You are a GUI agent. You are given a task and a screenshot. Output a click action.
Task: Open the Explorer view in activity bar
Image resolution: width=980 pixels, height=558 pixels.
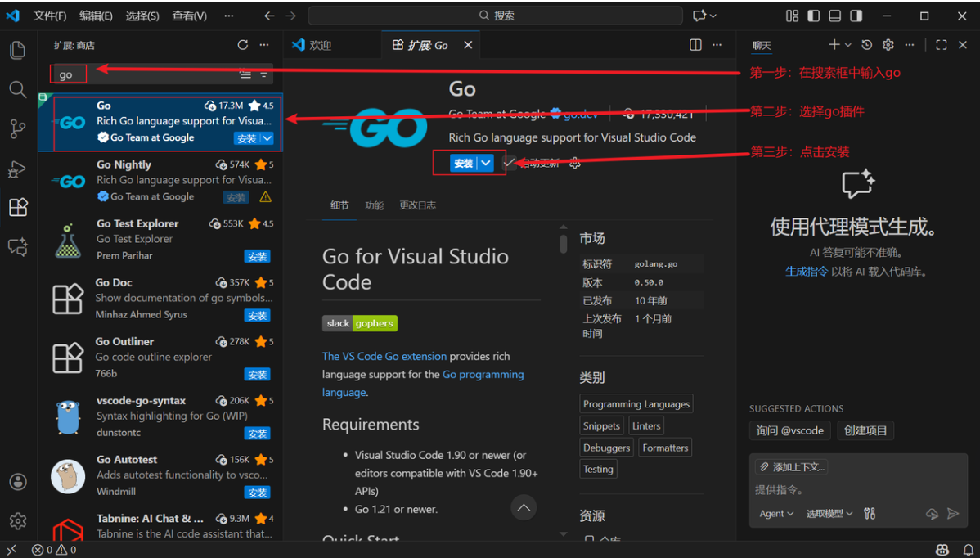pos(18,50)
